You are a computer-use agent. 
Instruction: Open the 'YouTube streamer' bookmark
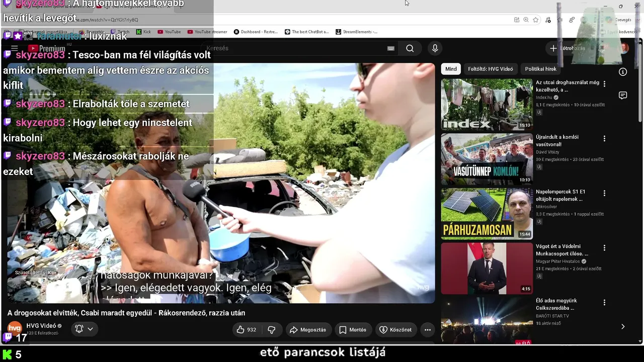click(207, 32)
